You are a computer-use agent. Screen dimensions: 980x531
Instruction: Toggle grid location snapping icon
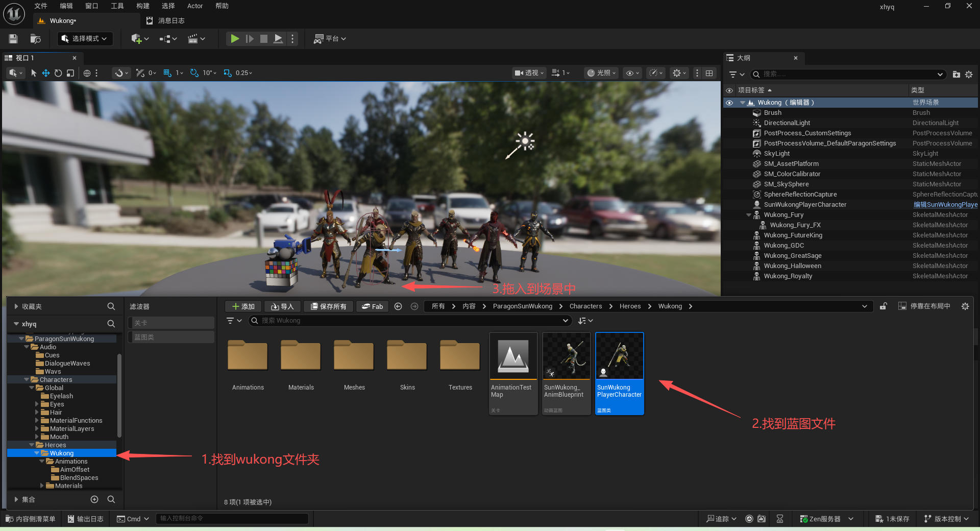point(167,73)
